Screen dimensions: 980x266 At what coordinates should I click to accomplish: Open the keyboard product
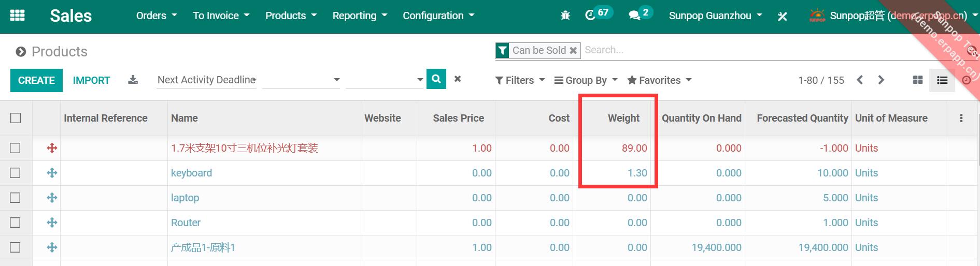pos(191,173)
